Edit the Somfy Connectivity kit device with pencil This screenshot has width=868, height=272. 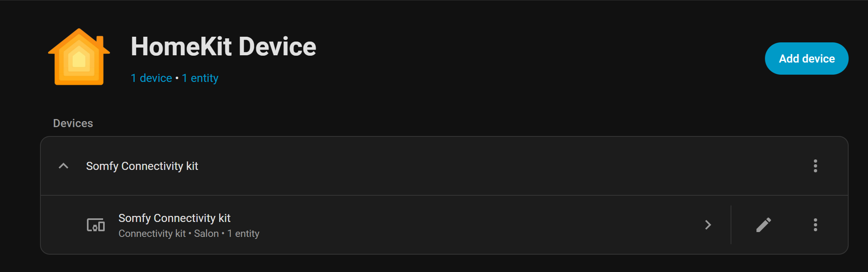click(763, 225)
